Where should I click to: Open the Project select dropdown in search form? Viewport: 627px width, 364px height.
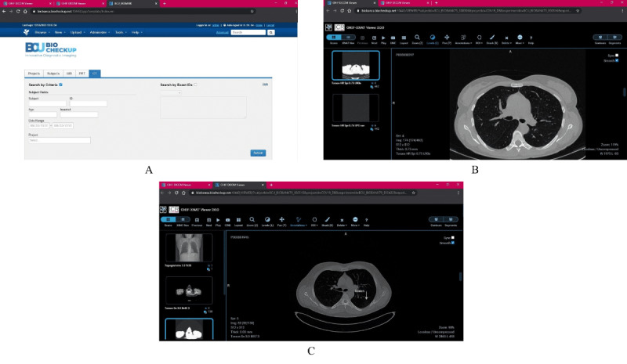pyautogui.click(x=60, y=140)
